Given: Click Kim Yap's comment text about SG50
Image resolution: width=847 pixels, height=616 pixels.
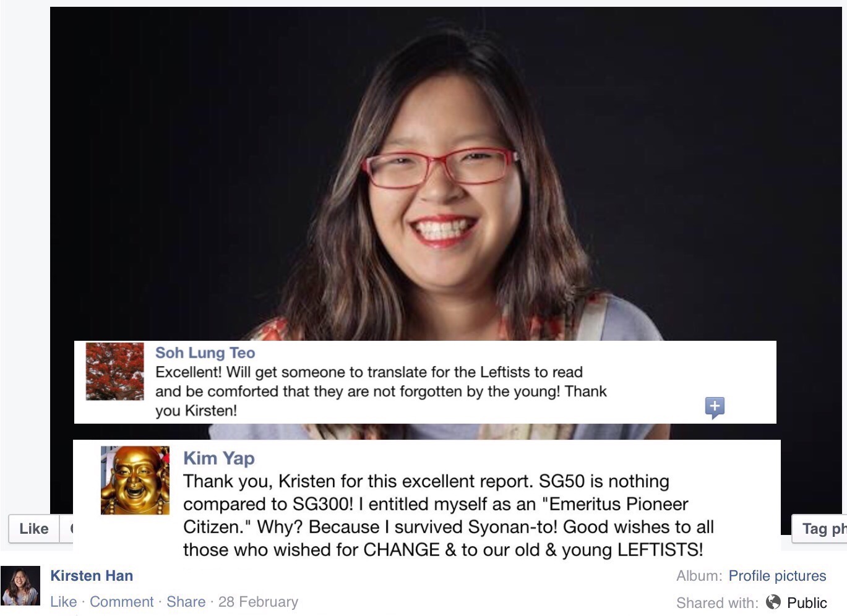Looking at the screenshot, I should pyautogui.click(x=449, y=515).
